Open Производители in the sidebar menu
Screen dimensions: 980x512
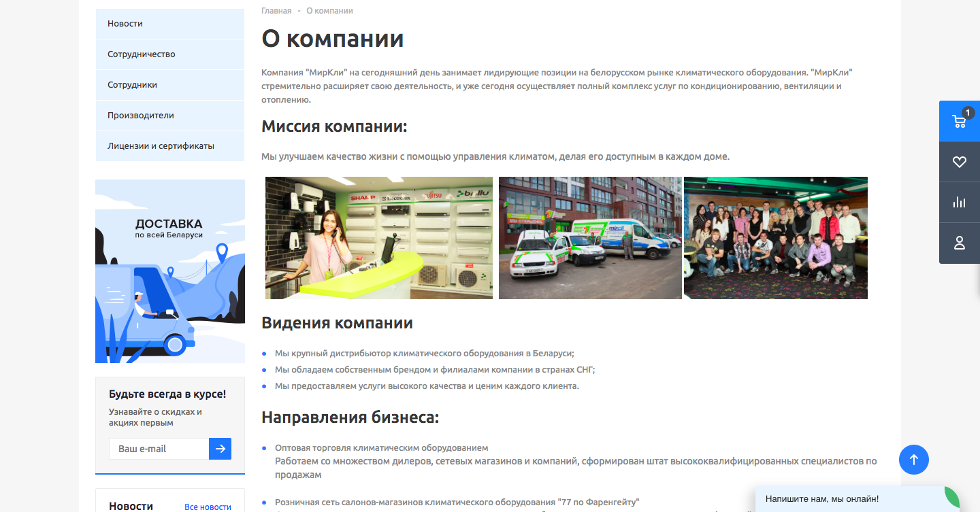tap(141, 116)
